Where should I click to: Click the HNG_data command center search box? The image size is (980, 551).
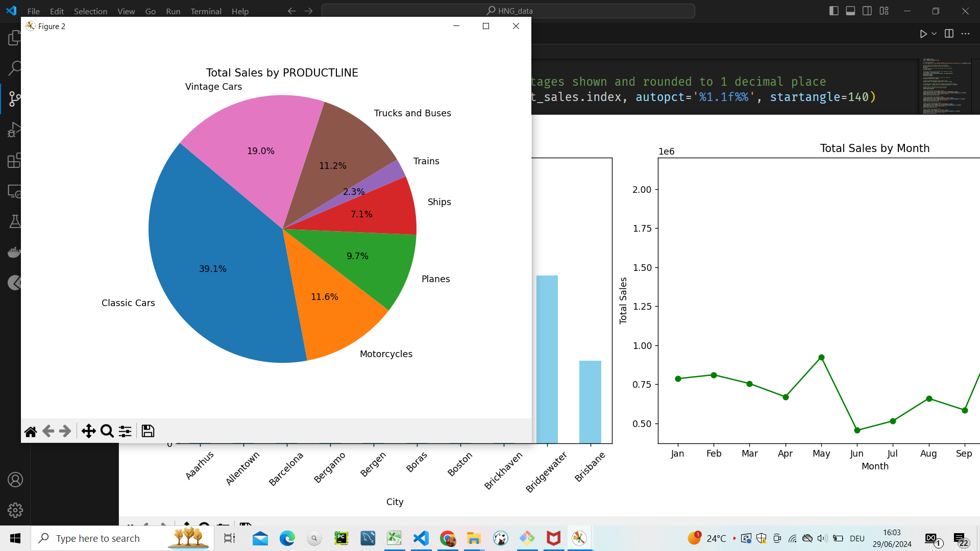click(x=508, y=11)
